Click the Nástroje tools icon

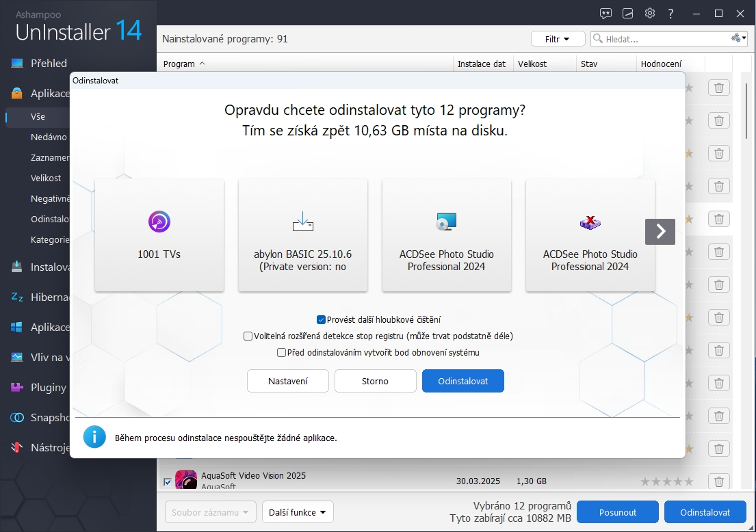17,448
